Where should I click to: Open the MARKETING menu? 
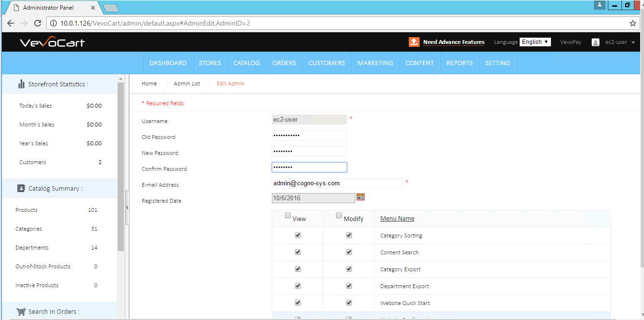(x=375, y=63)
